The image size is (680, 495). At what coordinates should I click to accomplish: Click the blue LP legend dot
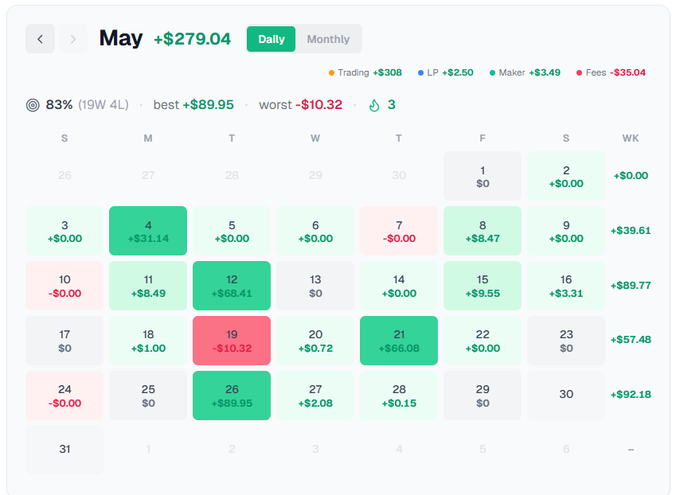tap(420, 73)
